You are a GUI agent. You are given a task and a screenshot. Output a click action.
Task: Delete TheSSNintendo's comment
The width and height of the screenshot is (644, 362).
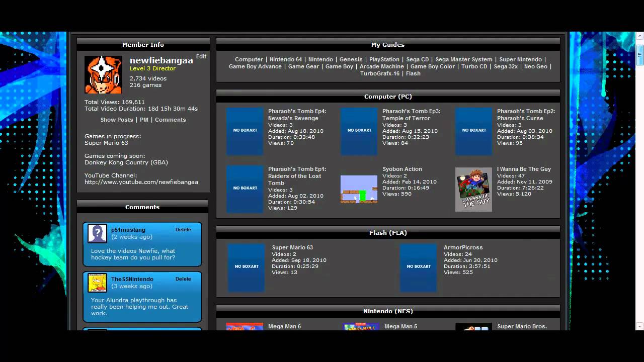click(183, 279)
